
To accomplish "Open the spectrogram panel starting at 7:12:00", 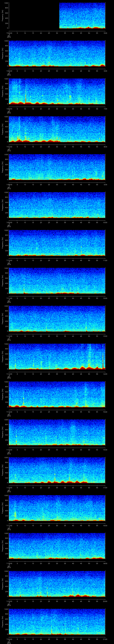I will 57,318.
